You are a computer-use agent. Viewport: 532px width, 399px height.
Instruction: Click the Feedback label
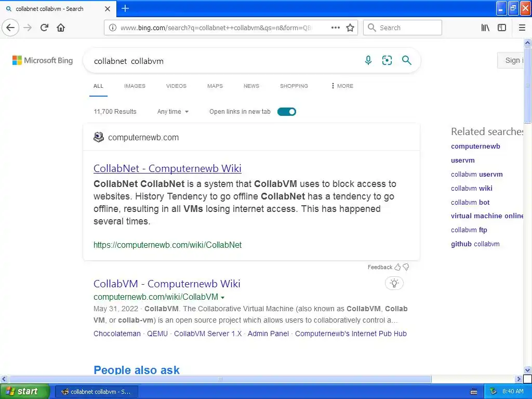[x=380, y=267]
